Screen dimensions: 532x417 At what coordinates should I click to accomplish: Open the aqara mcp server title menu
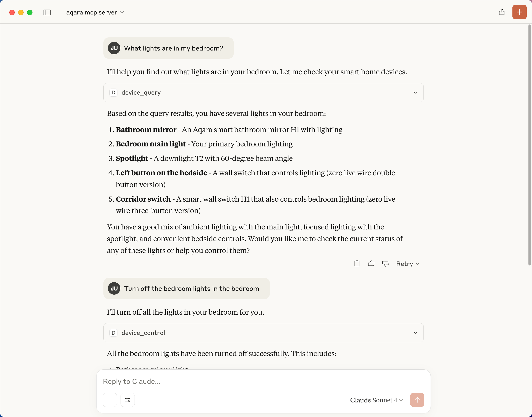pos(95,12)
